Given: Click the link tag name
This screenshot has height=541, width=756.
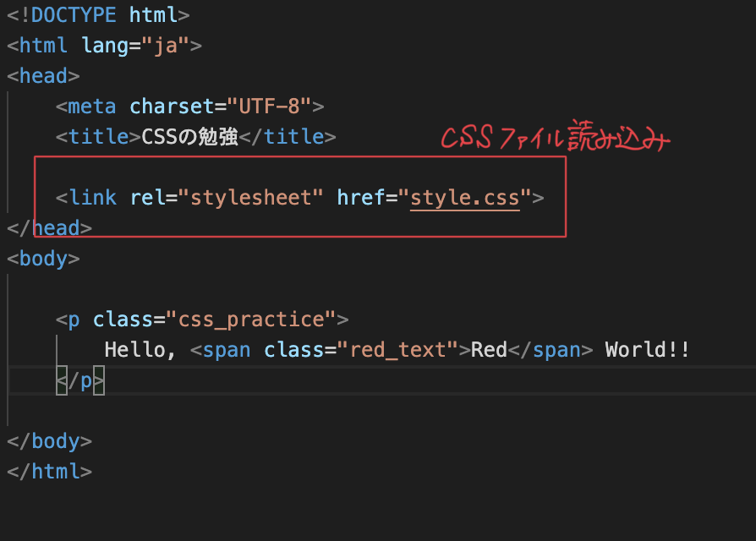Looking at the screenshot, I should click(92, 198).
